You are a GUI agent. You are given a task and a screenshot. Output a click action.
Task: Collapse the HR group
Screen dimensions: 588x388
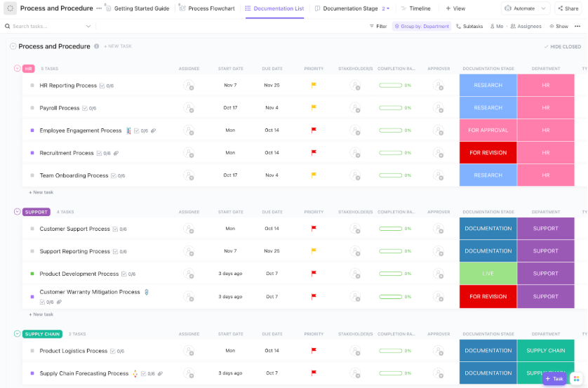pos(18,69)
